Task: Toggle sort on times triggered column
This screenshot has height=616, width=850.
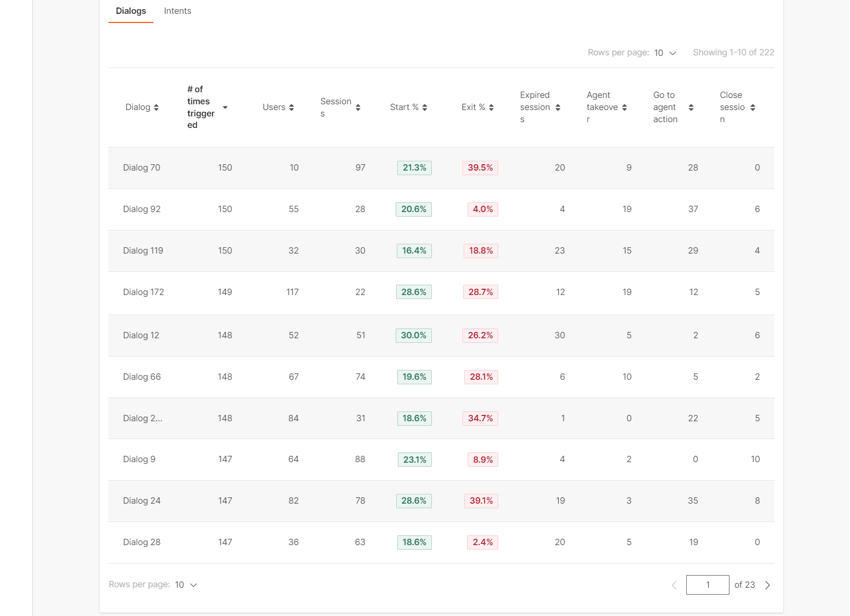Action: pos(225,108)
